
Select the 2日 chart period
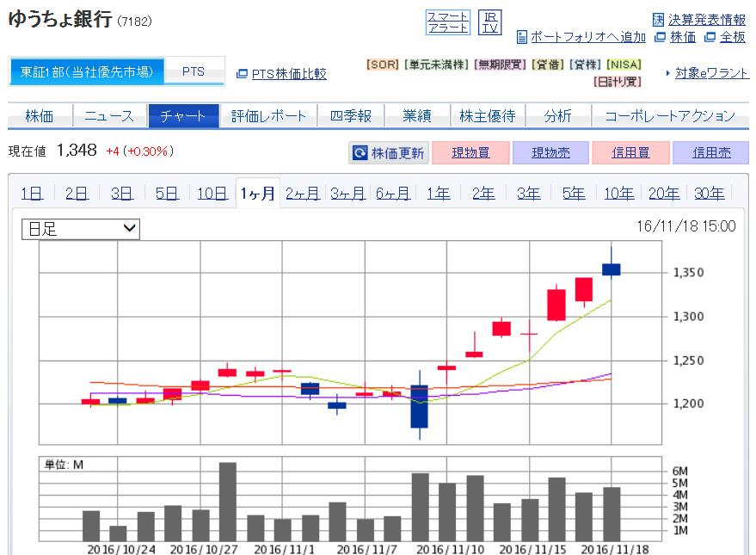coord(77,194)
